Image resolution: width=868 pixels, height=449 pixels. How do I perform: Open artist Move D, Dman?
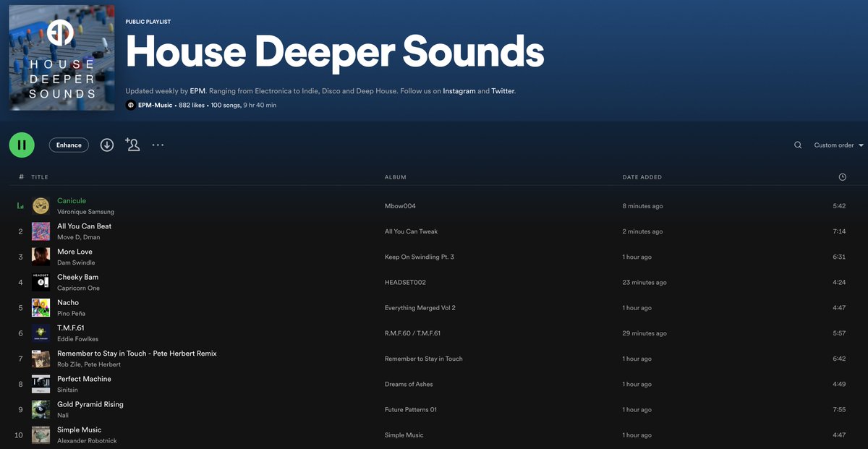[x=79, y=237]
